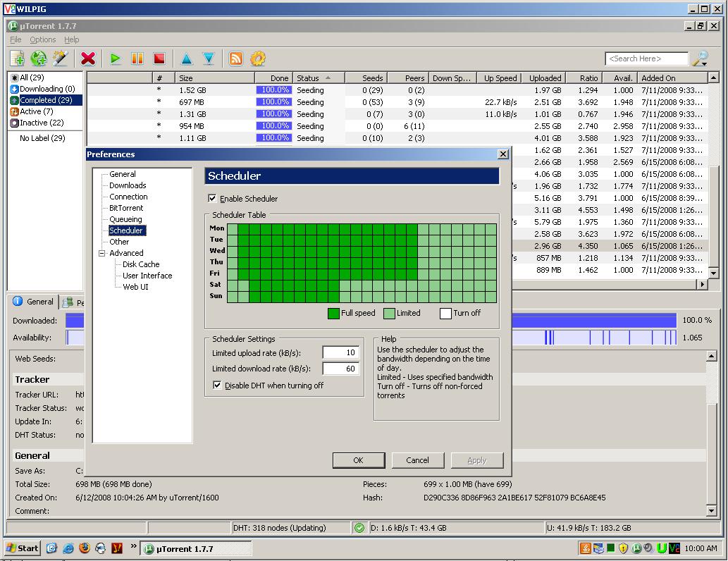Select the No Label (29) category
Screen dimensions: 728x561
point(42,138)
